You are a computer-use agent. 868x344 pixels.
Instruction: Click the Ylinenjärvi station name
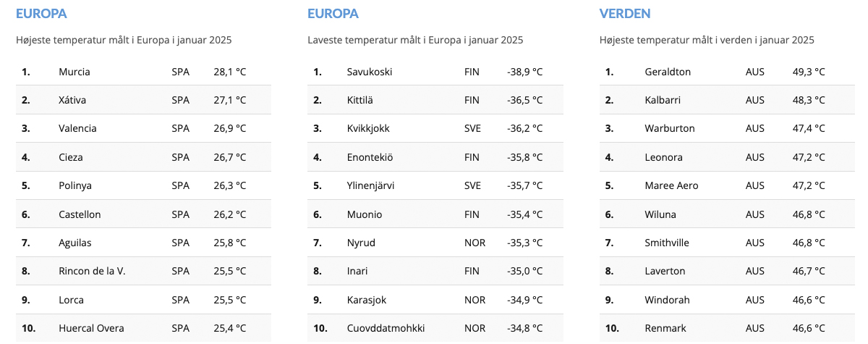click(370, 185)
